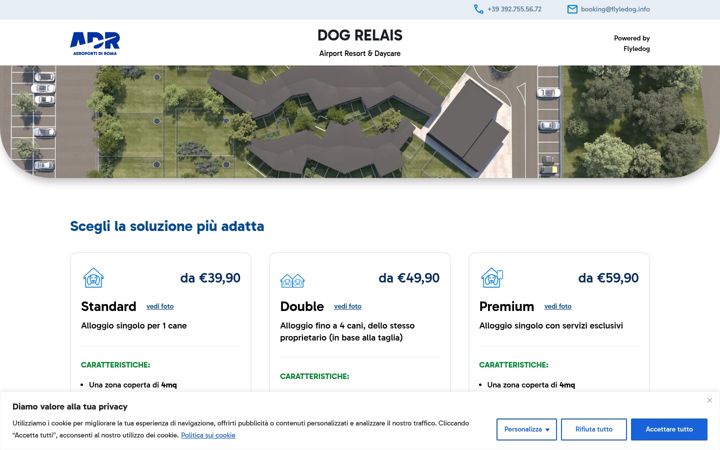Click the phone icon in top bar
Image resolution: width=720 pixels, height=450 pixels.
478,9
